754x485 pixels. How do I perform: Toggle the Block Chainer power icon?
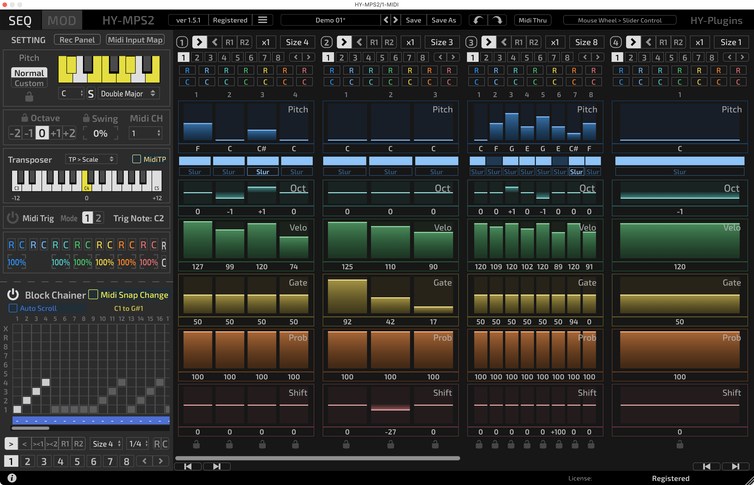point(13,295)
